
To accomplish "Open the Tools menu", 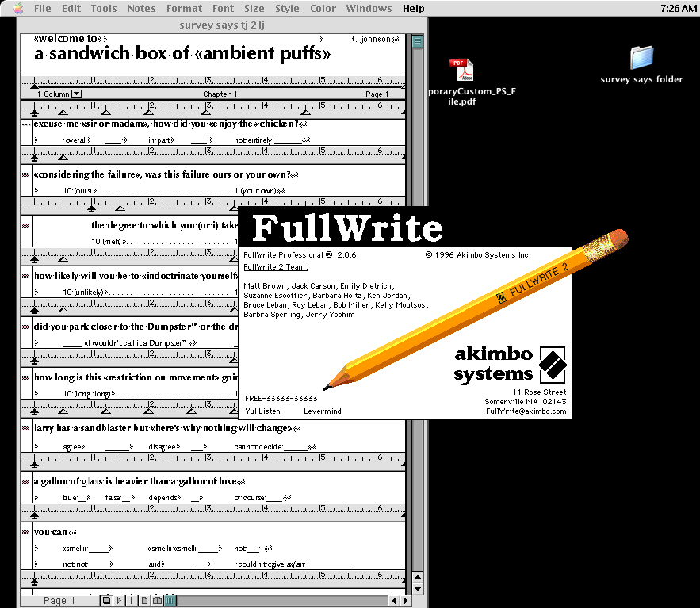I will [104, 8].
